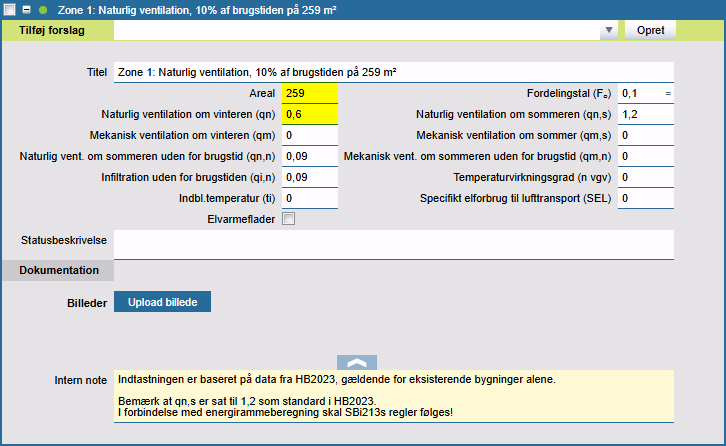Click the Intern note text box
Viewport: 726px width, 446px height.
394,395
